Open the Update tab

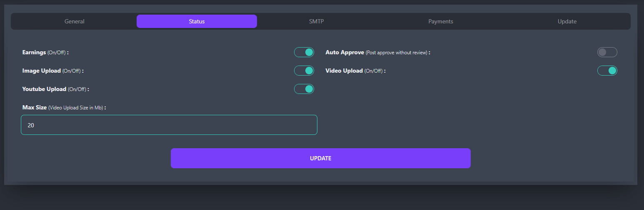[x=567, y=21]
